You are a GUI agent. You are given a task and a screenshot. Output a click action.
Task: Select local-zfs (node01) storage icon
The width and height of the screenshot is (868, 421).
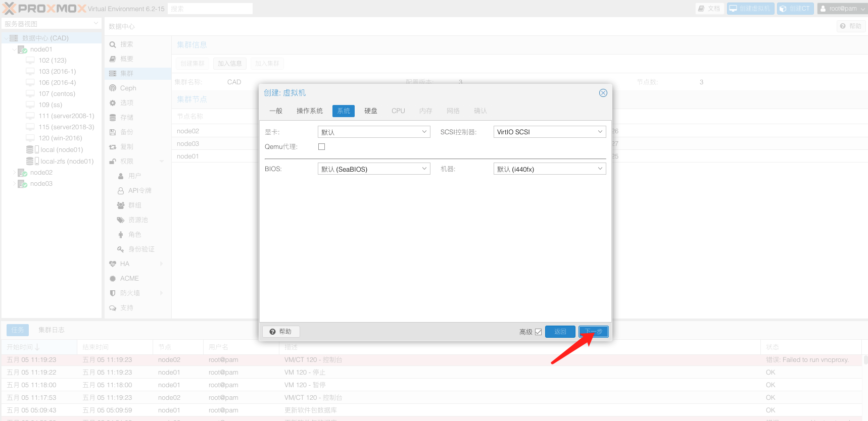(32, 162)
